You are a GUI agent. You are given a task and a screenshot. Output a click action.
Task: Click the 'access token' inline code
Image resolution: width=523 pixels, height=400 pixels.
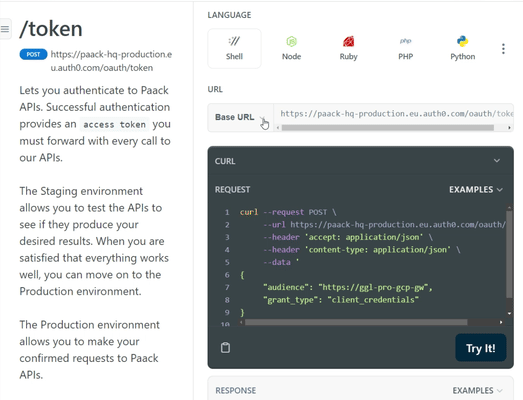pyautogui.click(x=114, y=124)
